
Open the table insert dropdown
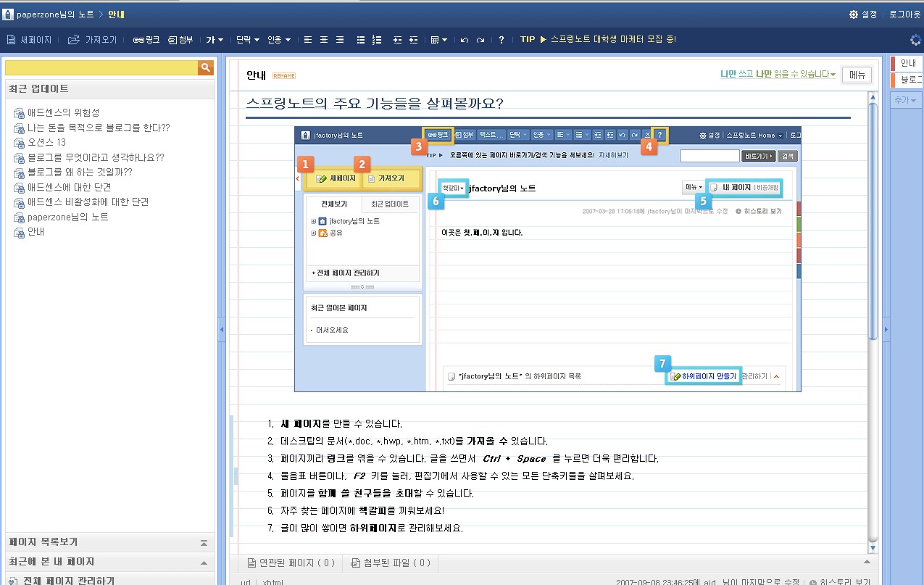pyautogui.click(x=439, y=40)
